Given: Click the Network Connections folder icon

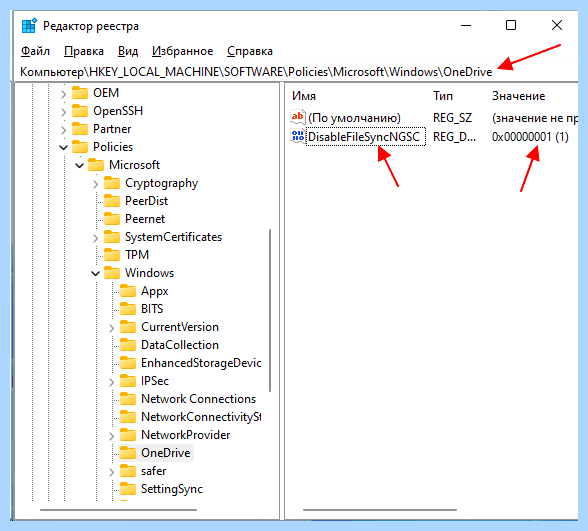Looking at the screenshot, I should click(x=128, y=399).
